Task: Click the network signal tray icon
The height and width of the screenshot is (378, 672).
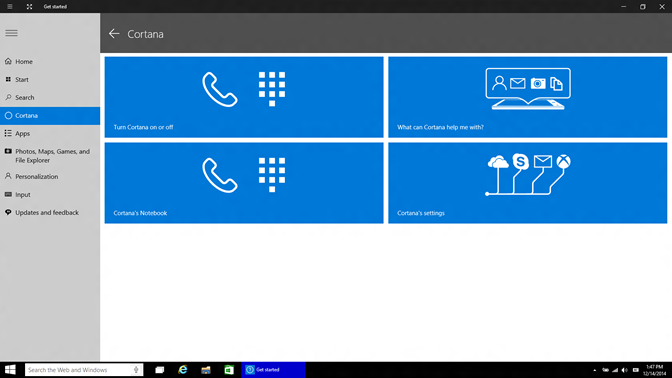Action: point(615,370)
